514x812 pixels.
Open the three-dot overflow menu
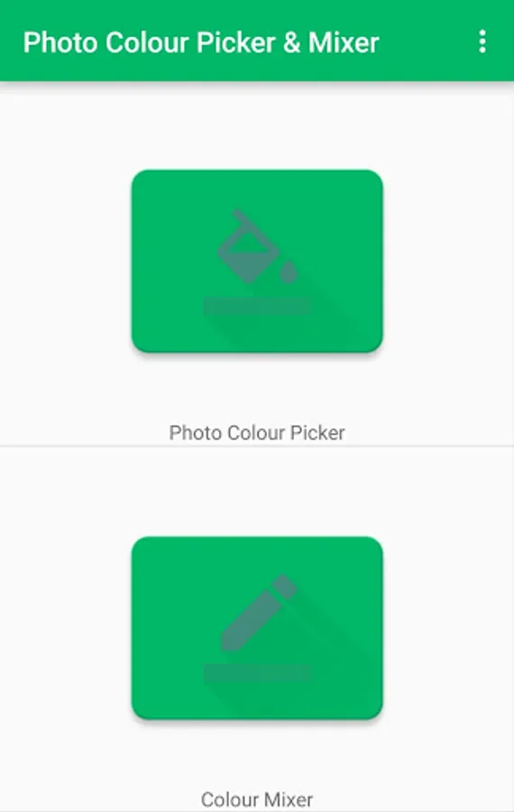(x=482, y=42)
